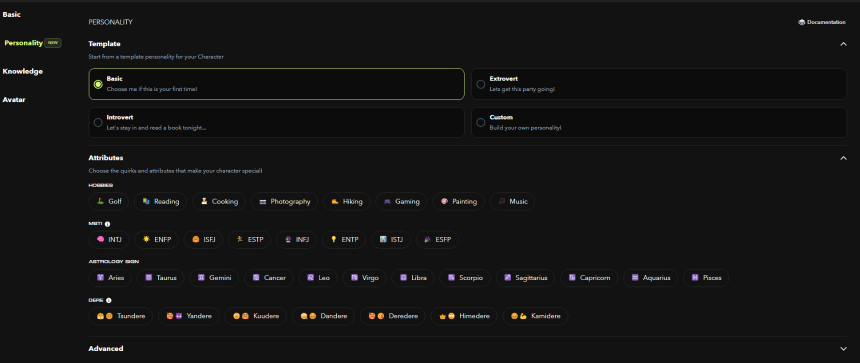Select the ESFP personality chip
The height and width of the screenshot is (363, 860).
pos(437,240)
